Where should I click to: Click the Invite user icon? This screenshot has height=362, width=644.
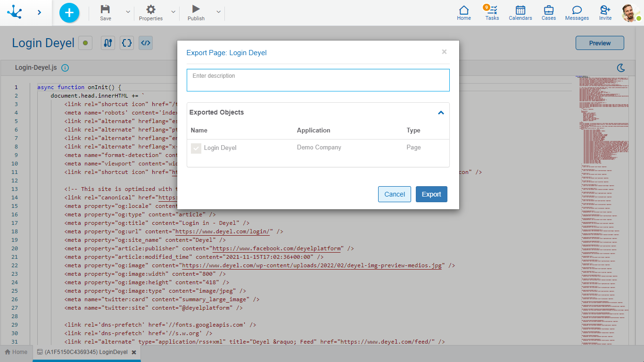click(605, 13)
